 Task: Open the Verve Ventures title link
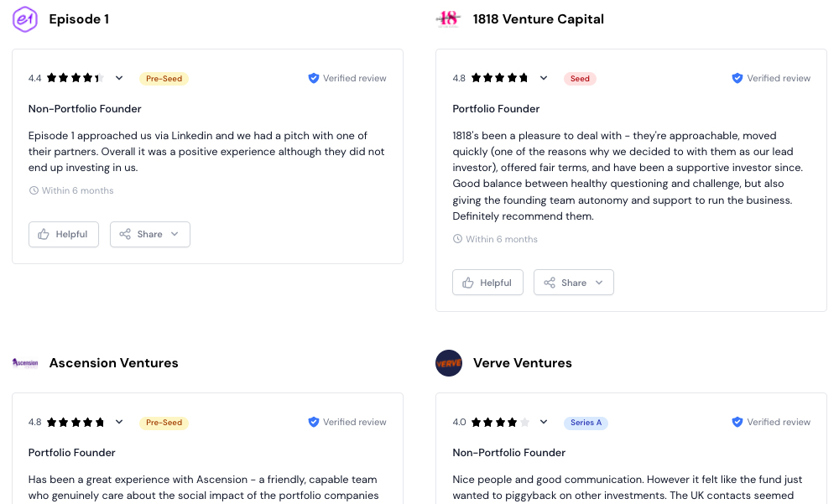pyautogui.click(x=522, y=363)
